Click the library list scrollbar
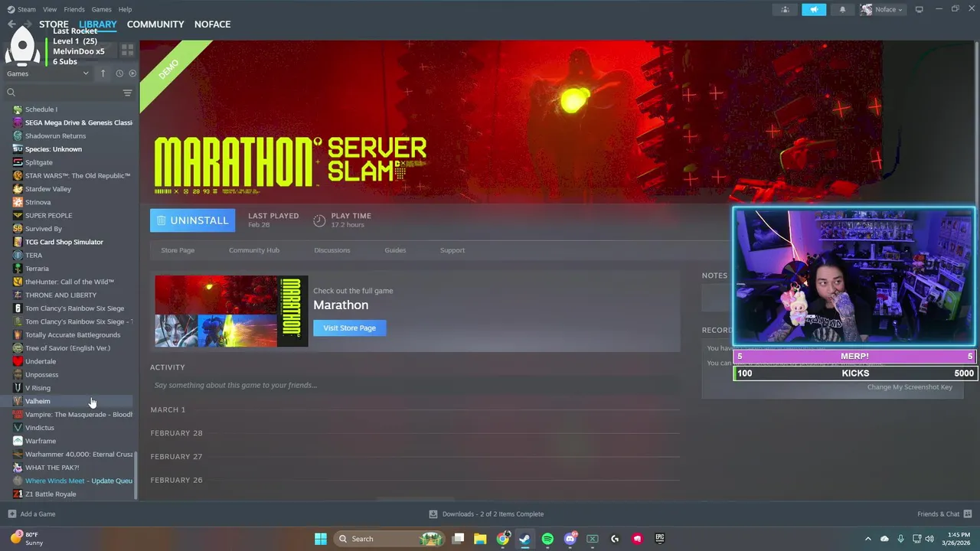The image size is (980, 551). pyautogui.click(x=136, y=474)
